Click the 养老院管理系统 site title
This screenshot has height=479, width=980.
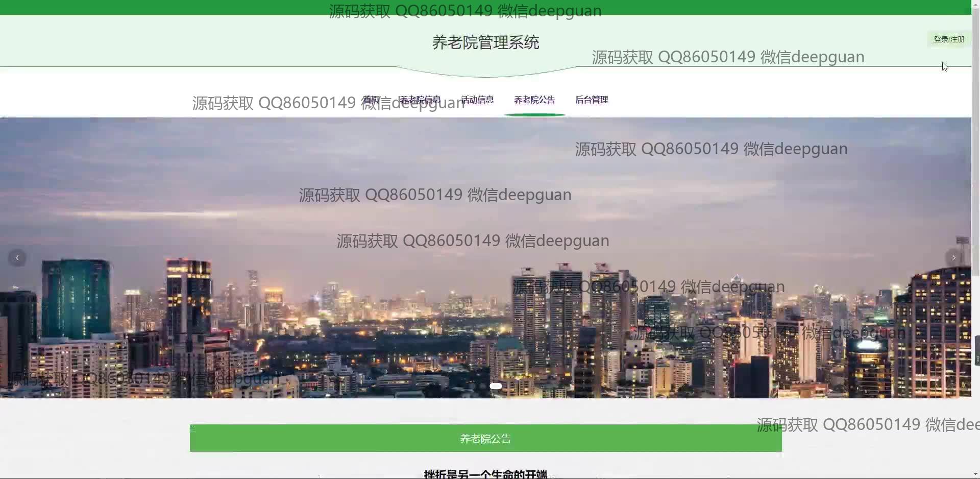[485, 42]
